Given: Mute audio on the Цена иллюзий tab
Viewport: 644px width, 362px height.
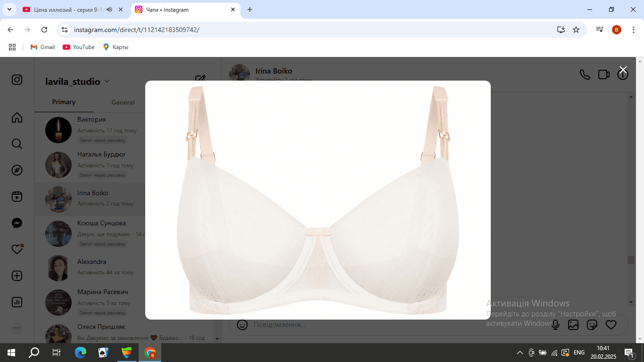Looking at the screenshot, I should tap(109, 9).
